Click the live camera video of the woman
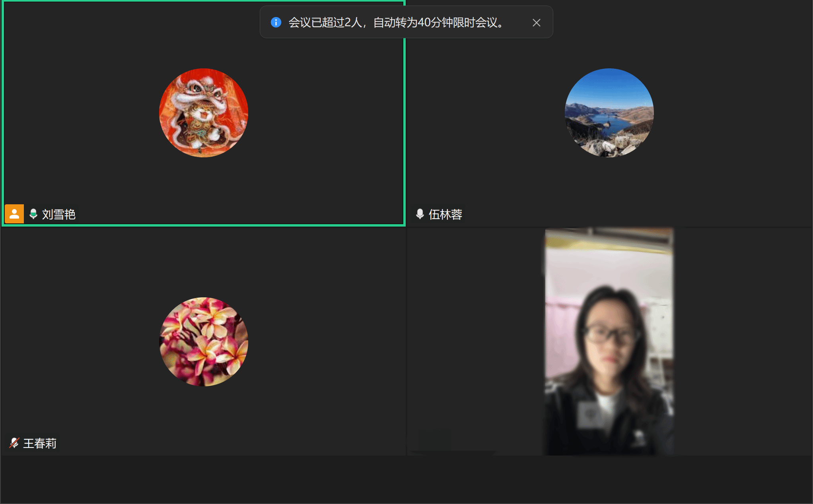Image resolution: width=813 pixels, height=504 pixels. (609, 342)
